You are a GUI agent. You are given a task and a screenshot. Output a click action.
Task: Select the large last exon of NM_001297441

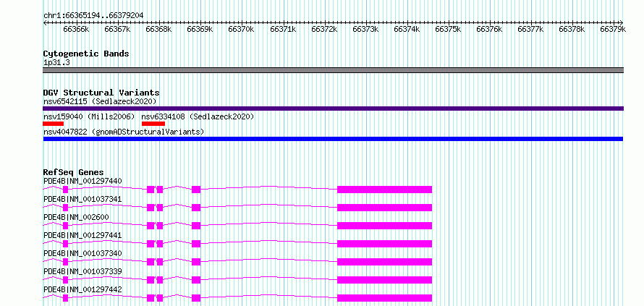(x=384, y=244)
